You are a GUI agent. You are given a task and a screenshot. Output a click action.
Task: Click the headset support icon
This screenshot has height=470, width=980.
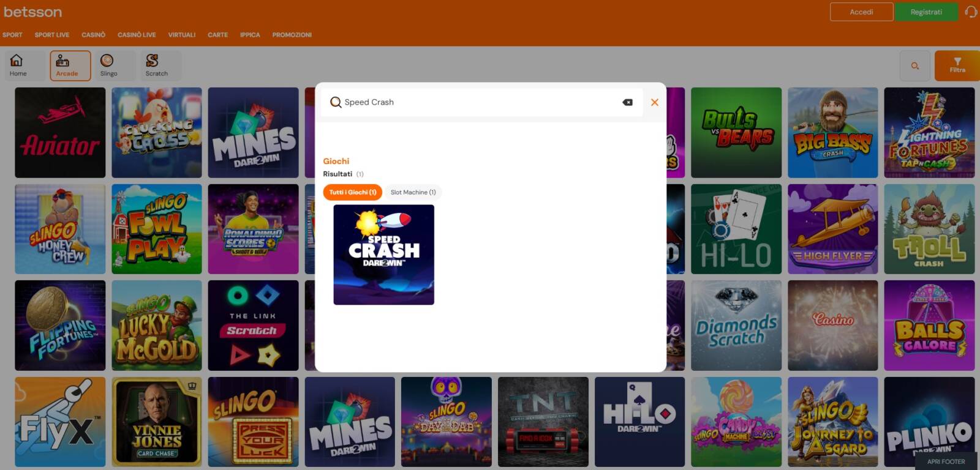click(970, 12)
